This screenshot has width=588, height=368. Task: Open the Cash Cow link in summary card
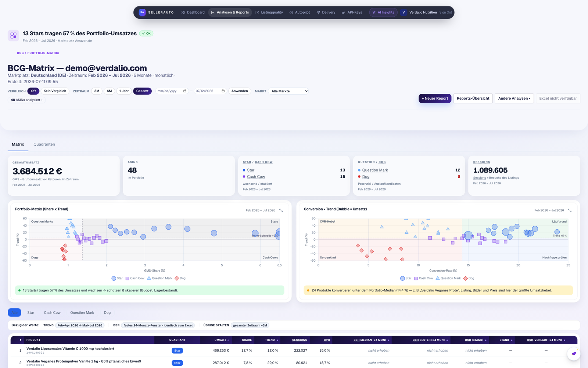(256, 177)
